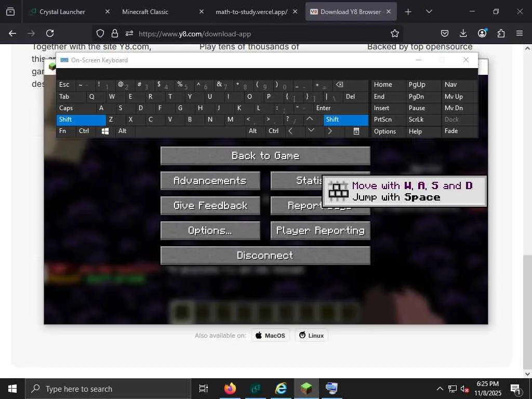The height and width of the screenshot is (399, 532).
Task: Click Back to Game button
Action: point(265,156)
